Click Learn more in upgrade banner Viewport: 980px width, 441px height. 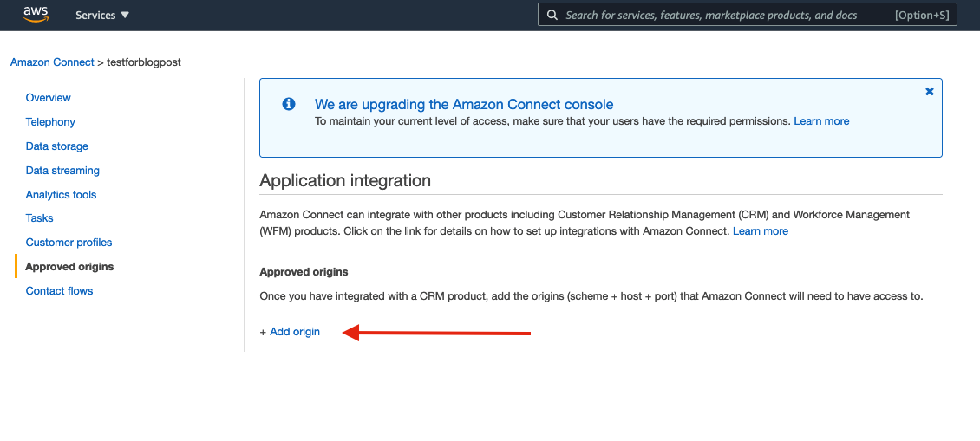[x=821, y=121]
